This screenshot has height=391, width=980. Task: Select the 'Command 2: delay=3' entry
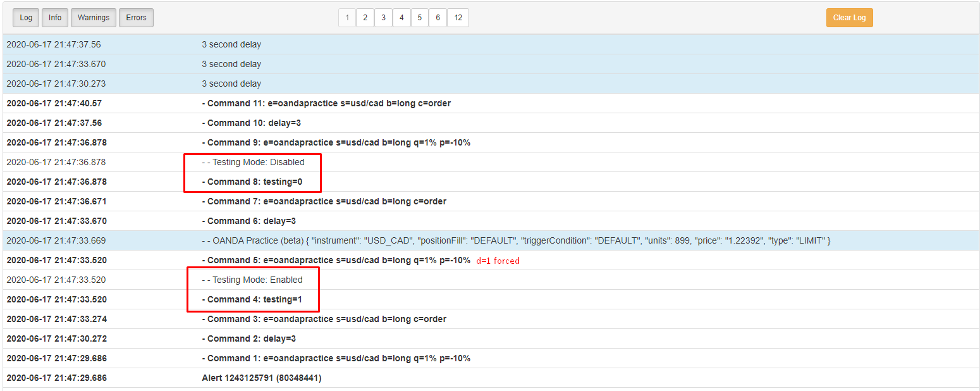tap(249, 338)
